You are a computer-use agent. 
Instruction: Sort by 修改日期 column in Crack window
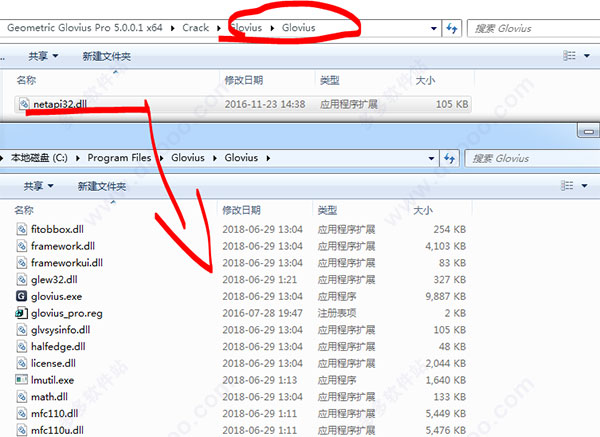[x=244, y=80]
